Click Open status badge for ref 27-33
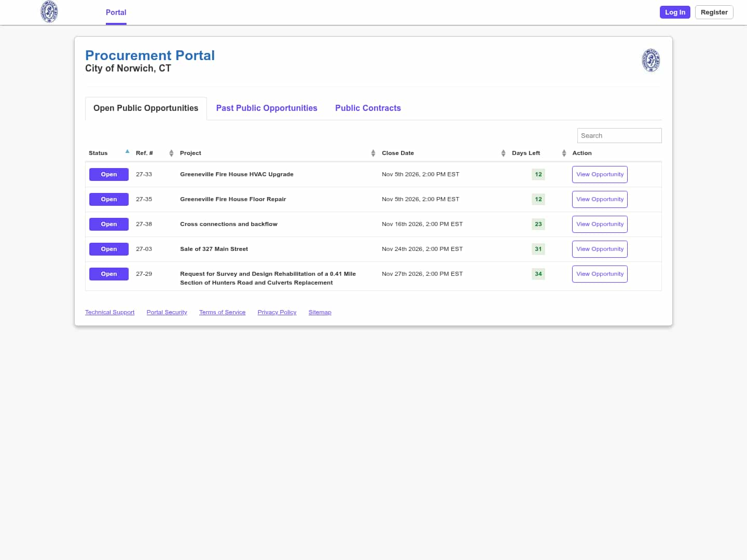The image size is (747, 560). [x=109, y=175]
